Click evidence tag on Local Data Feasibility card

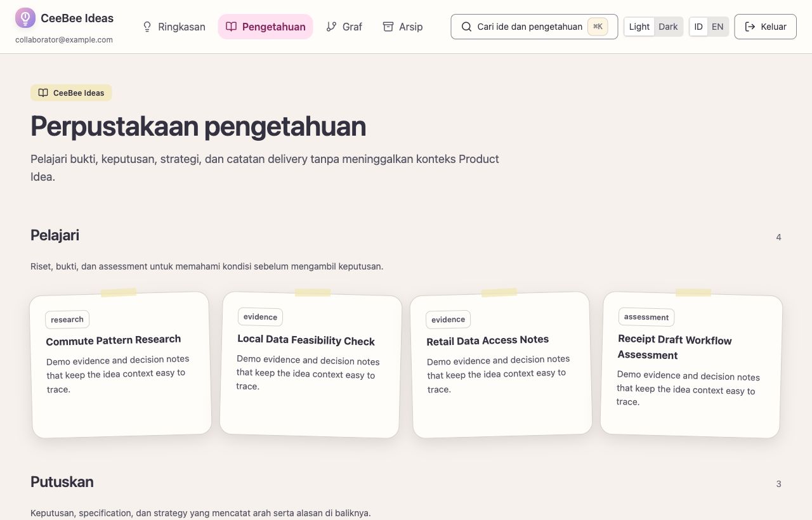coord(260,316)
